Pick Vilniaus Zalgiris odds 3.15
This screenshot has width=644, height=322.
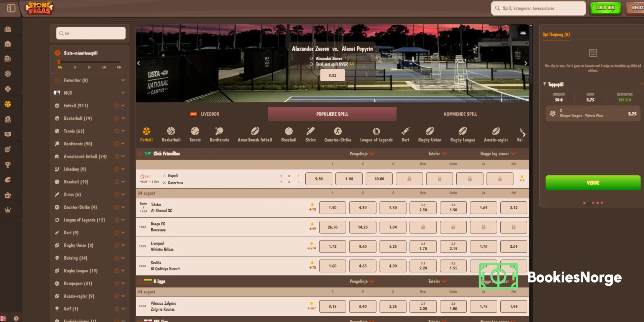(333, 306)
